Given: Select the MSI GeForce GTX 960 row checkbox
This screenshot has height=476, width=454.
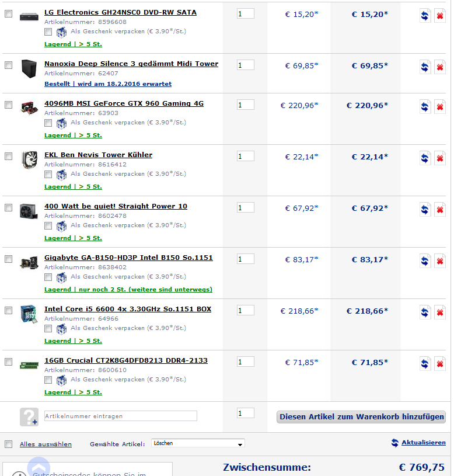Looking at the screenshot, I should coord(9,105).
